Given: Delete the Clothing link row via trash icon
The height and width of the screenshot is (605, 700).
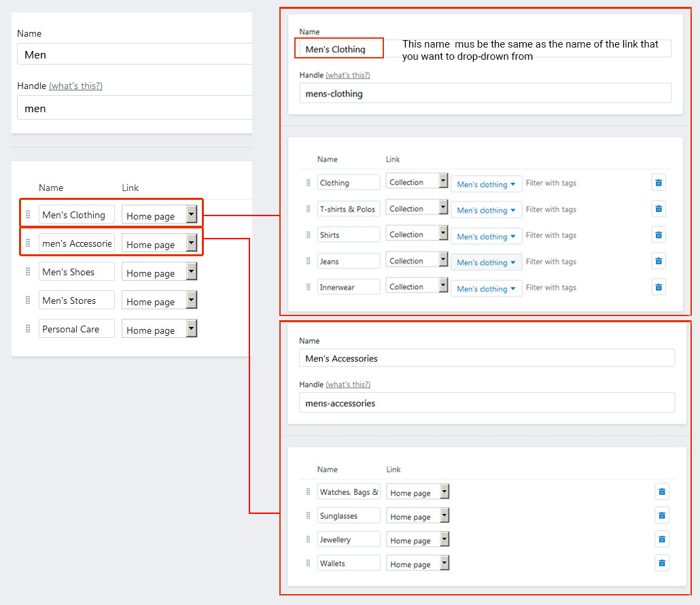Looking at the screenshot, I should [x=658, y=182].
